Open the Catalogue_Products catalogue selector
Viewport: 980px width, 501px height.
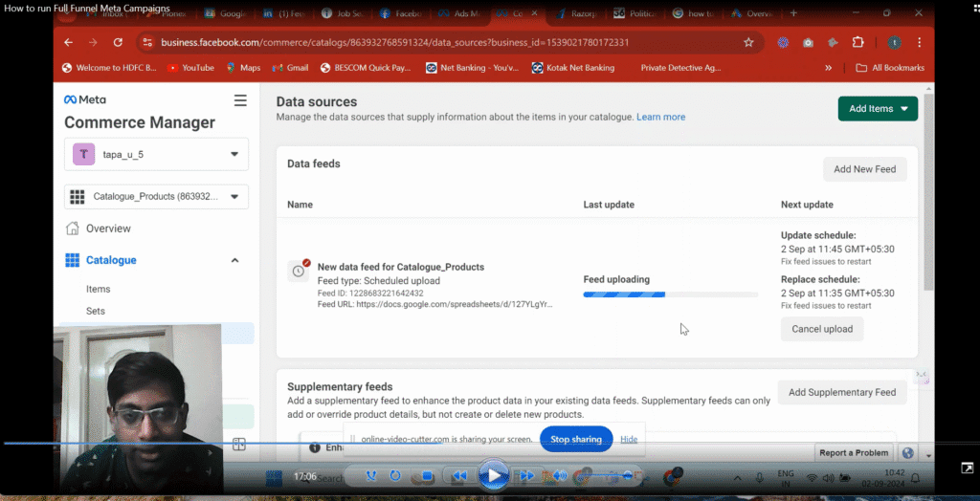(x=156, y=196)
